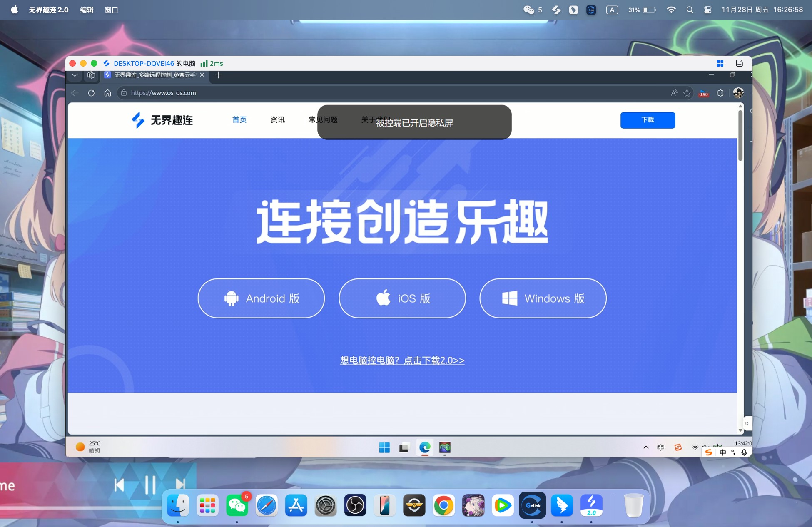The width and height of the screenshot is (812, 527).
Task: Open the Apple menu
Action: [14, 10]
